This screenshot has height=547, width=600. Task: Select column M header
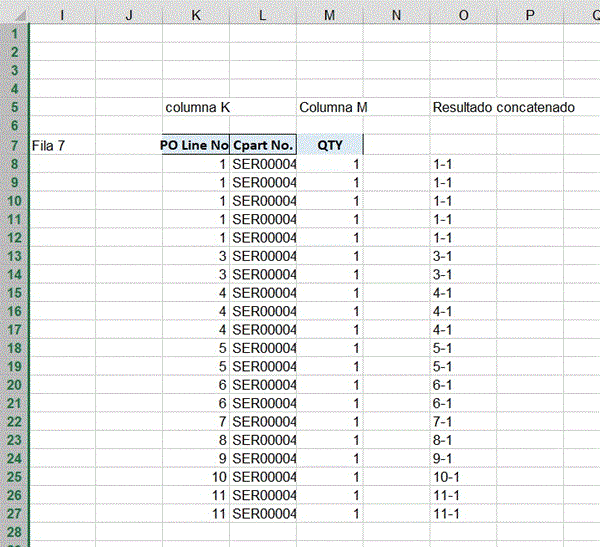coord(329,13)
